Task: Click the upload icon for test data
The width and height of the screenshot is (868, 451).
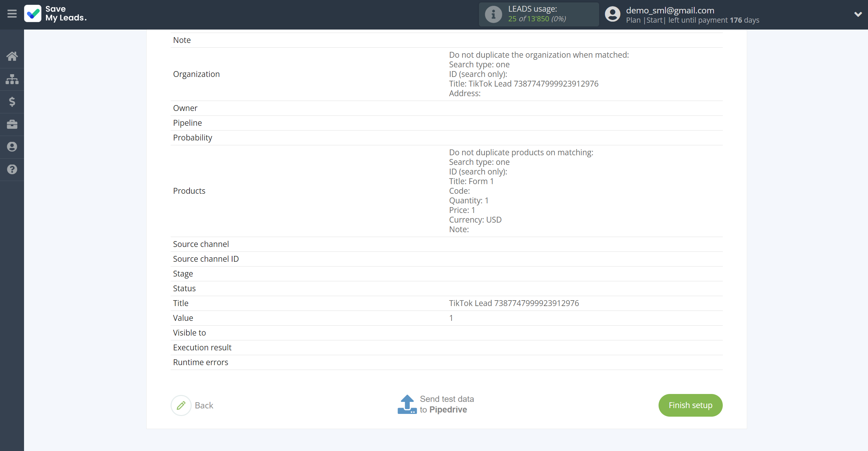Action: pos(407,404)
